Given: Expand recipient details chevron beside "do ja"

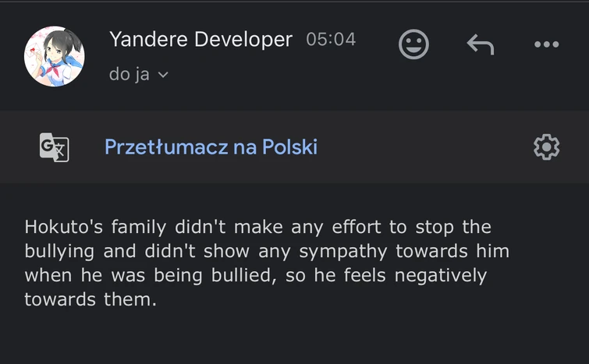Looking at the screenshot, I should pos(163,76).
